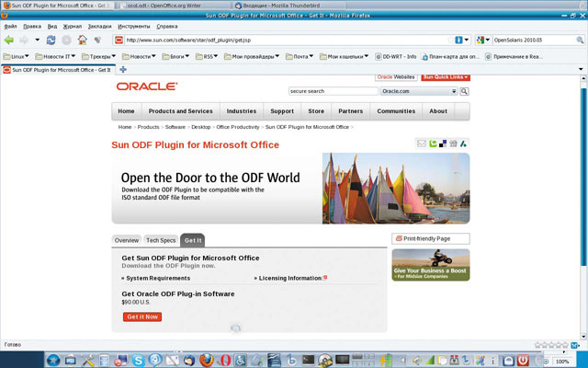
Task: Expand the Трекеры bookmarks folder
Action: [98, 57]
